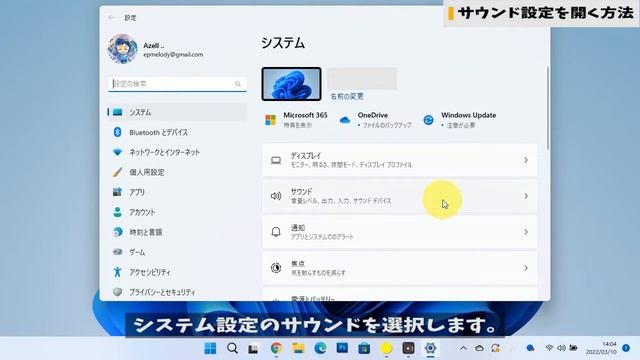This screenshot has width=640, height=360.
Task: Show hidden system tray icons
Action: tap(463, 348)
